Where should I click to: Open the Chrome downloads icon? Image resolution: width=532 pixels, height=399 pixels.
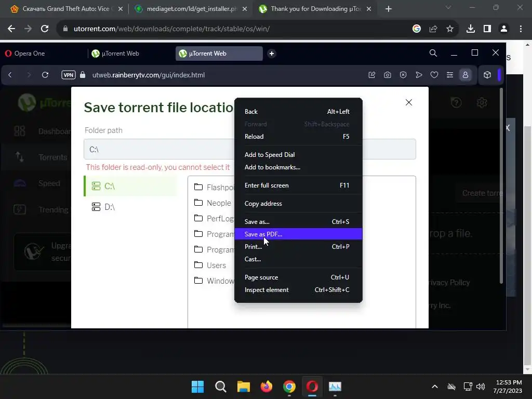pos(471,29)
